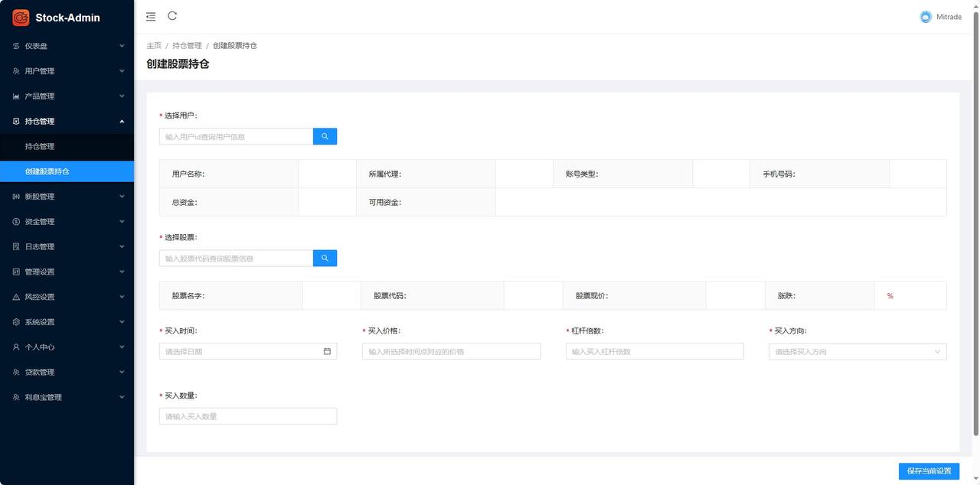Screen dimensions: 980x485
Task: Click the search icon beside 选择用户 input
Action: [325, 136]
